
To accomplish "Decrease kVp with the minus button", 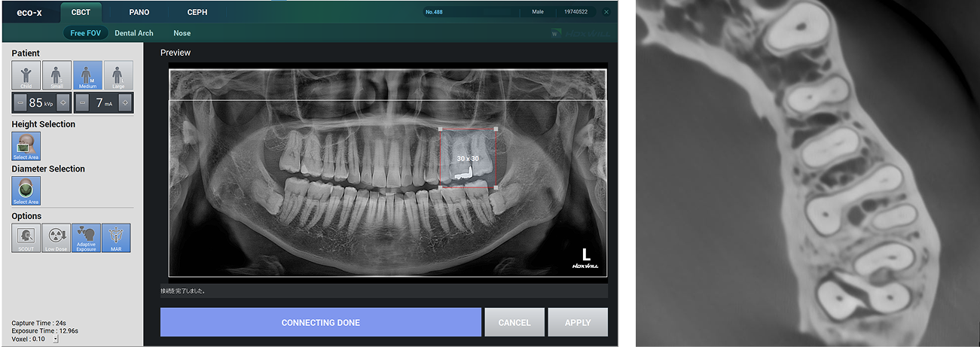I will pos(20,102).
